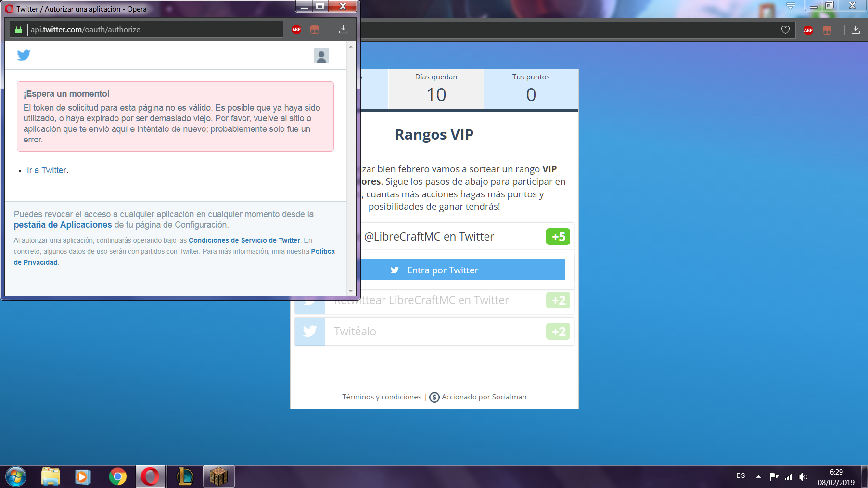
Task: Click the heart bookmark icon in main window
Action: [785, 30]
